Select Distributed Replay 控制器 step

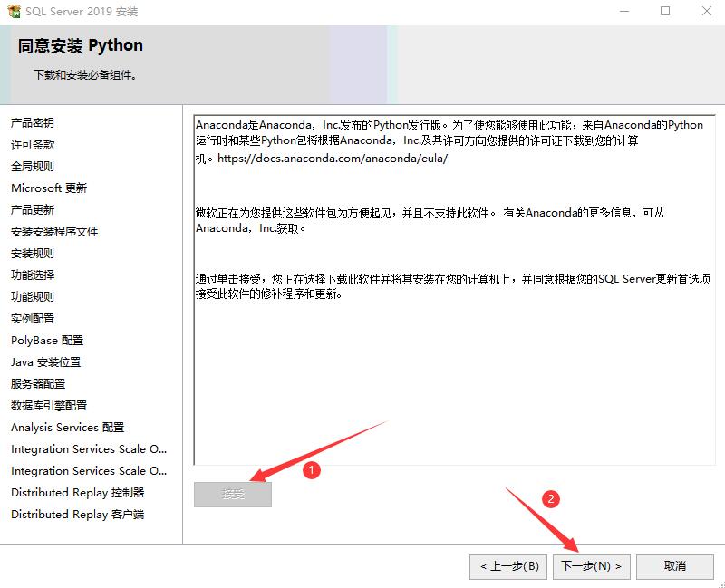pos(78,493)
